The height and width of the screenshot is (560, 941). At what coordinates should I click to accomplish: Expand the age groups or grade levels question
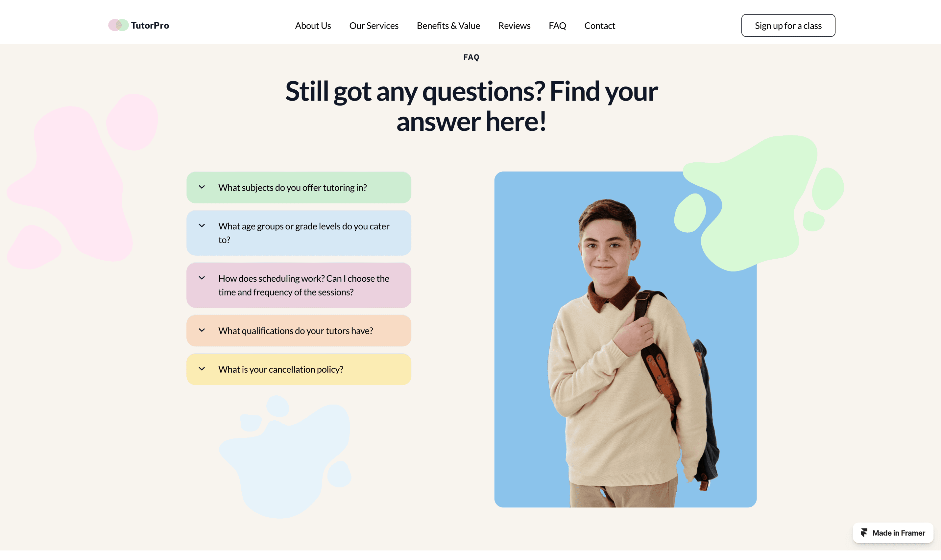(x=299, y=233)
